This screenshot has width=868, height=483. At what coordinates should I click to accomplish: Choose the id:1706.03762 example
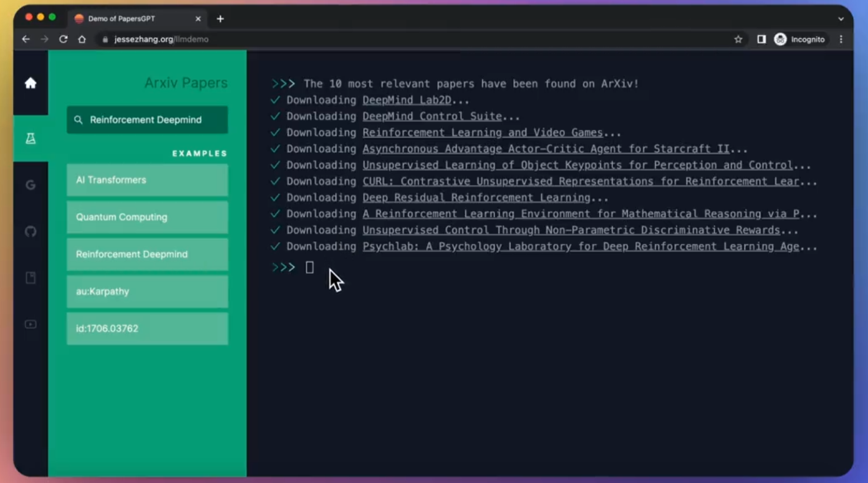(x=148, y=328)
